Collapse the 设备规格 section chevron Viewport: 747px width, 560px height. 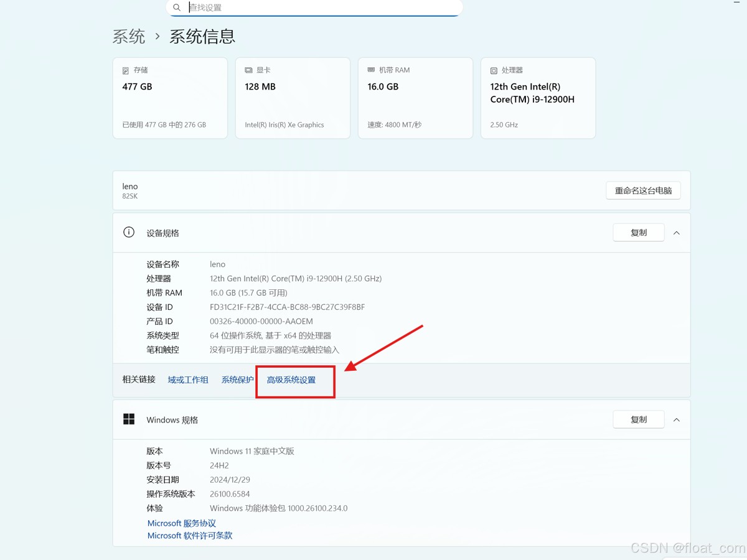click(x=677, y=233)
